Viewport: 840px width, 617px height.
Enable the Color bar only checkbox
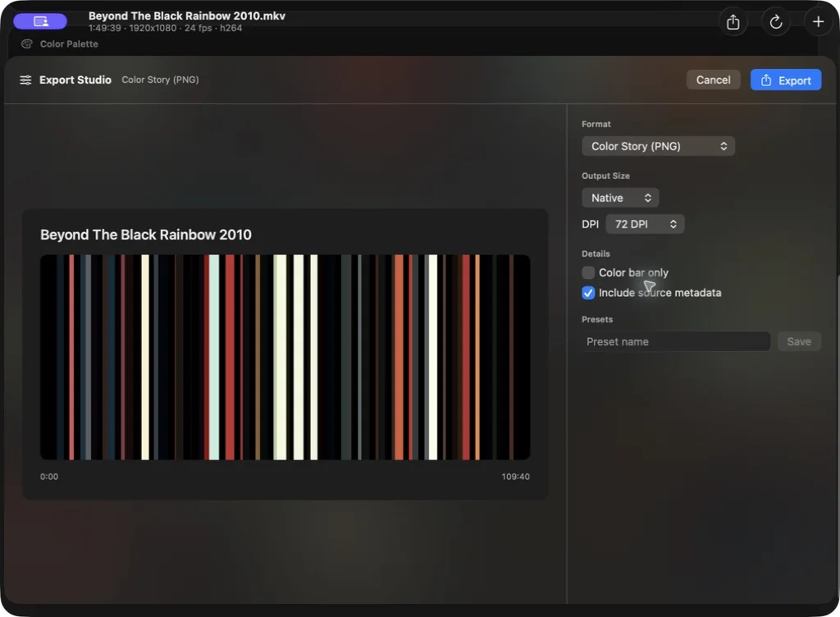click(588, 272)
